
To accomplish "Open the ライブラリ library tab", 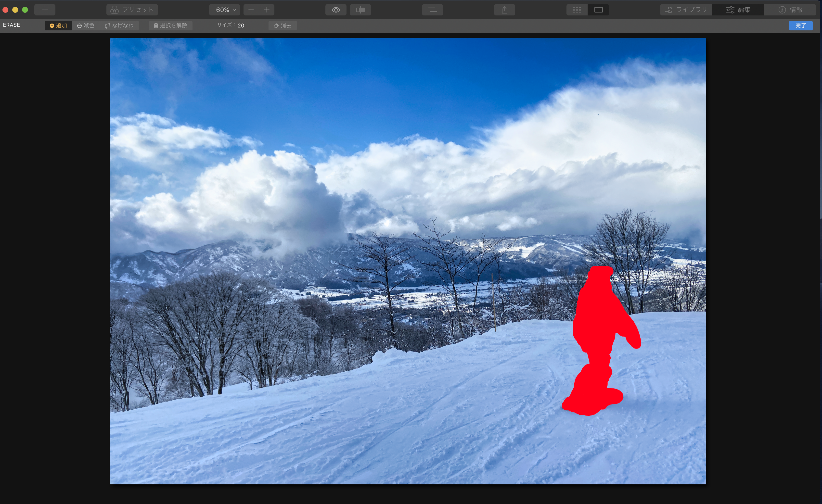I will [x=686, y=10].
